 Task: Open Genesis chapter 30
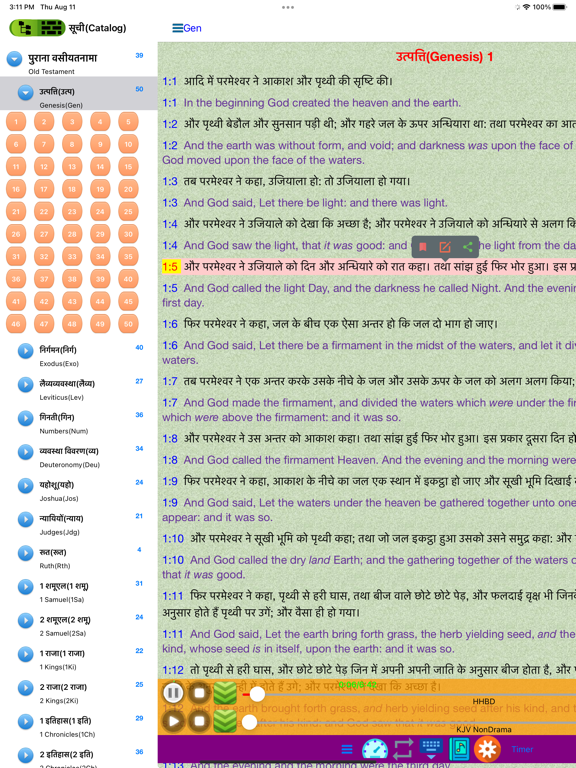click(x=128, y=234)
